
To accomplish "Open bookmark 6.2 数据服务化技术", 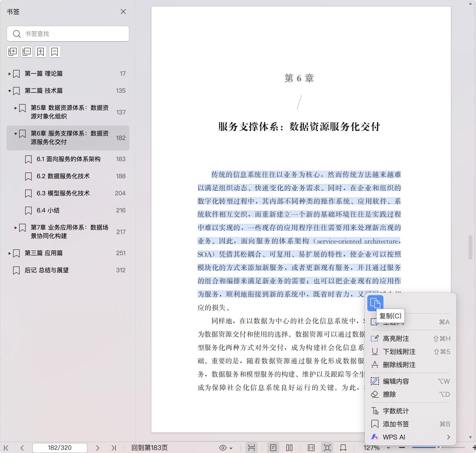I will pyautogui.click(x=63, y=176).
